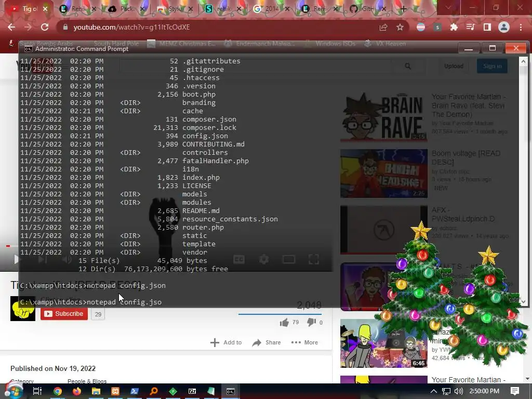Open Chrome three-dot menu
The width and height of the screenshot is (532, 399).
[x=521, y=27]
